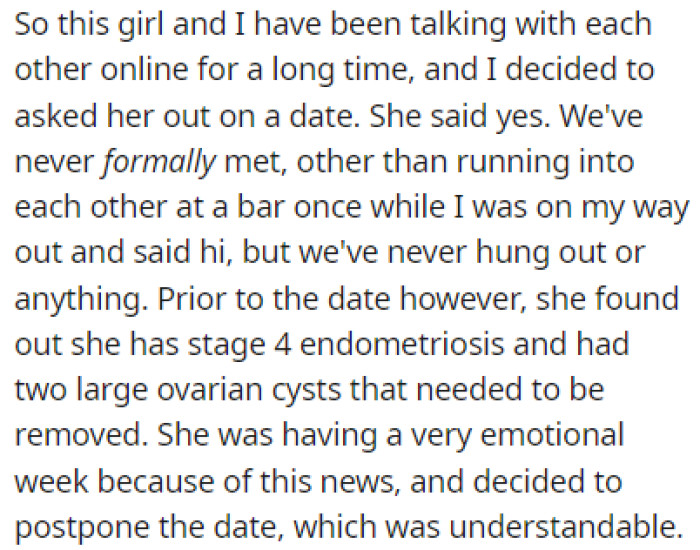Click the word "endometriosis"
The image size is (700, 550).
point(402,344)
